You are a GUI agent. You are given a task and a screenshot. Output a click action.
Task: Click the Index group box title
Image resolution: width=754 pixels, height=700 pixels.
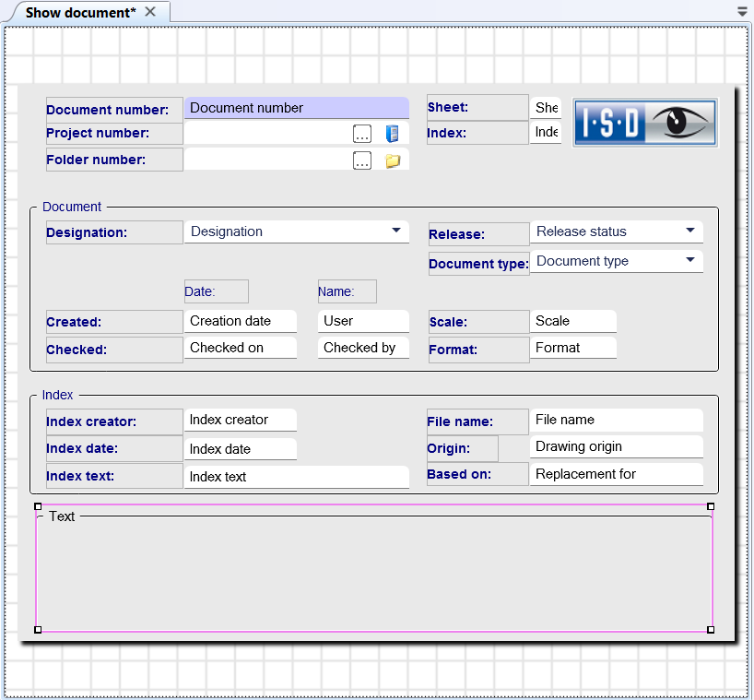[x=58, y=395]
